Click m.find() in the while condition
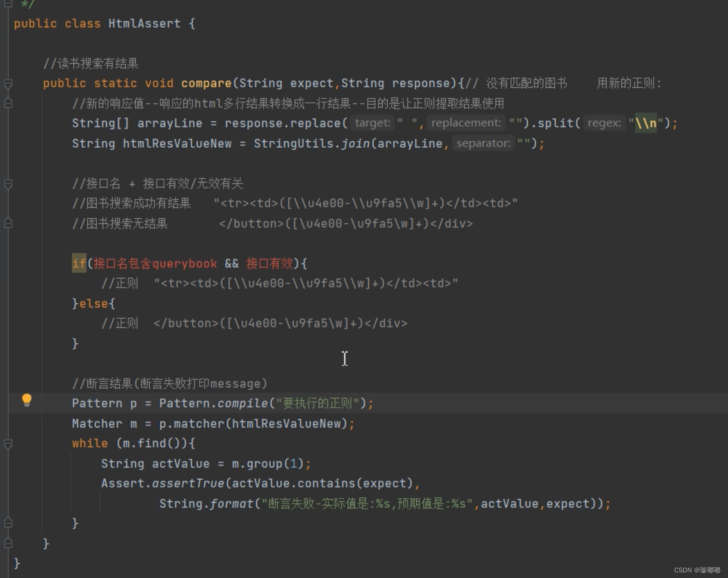 point(151,444)
